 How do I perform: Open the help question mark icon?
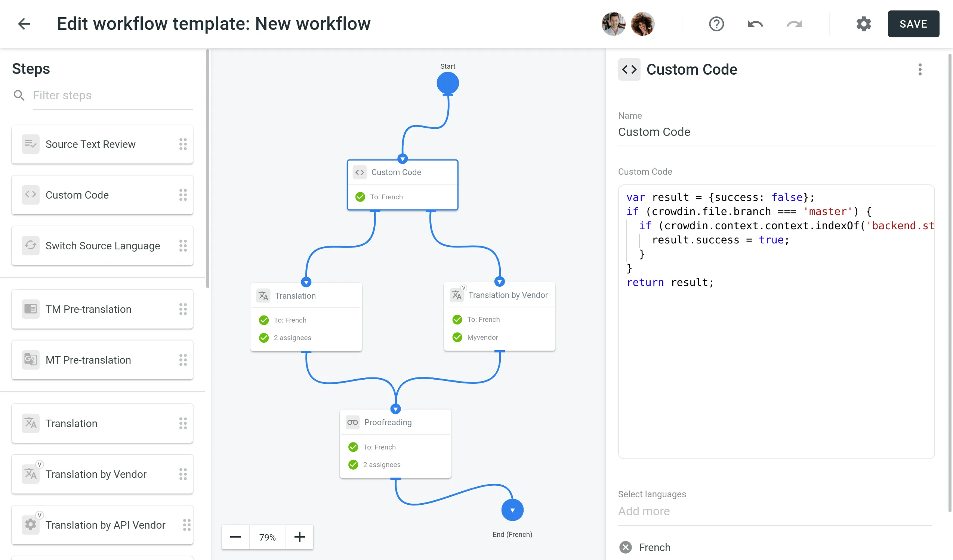click(716, 24)
